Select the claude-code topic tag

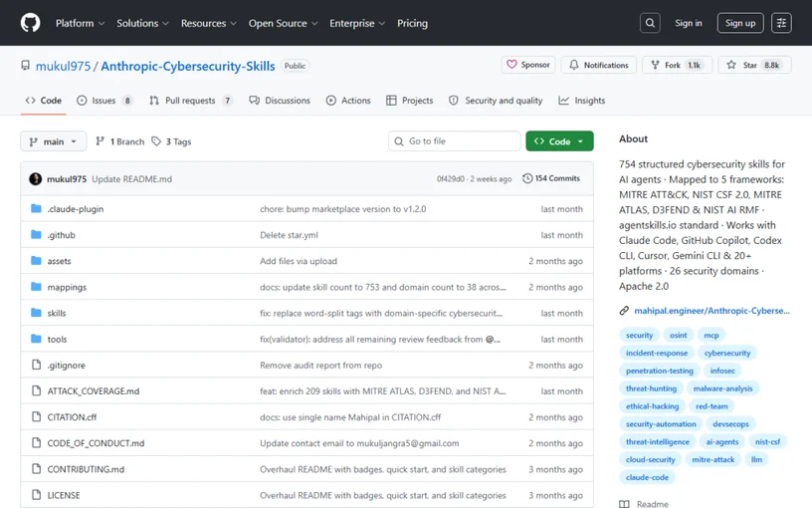tap(647, 477)
